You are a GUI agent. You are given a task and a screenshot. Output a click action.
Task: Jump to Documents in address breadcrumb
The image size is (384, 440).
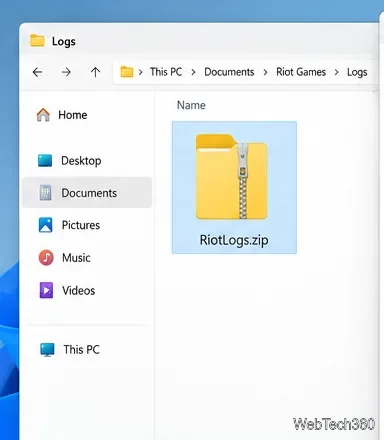pyautogui.click(x=229, y=72)
